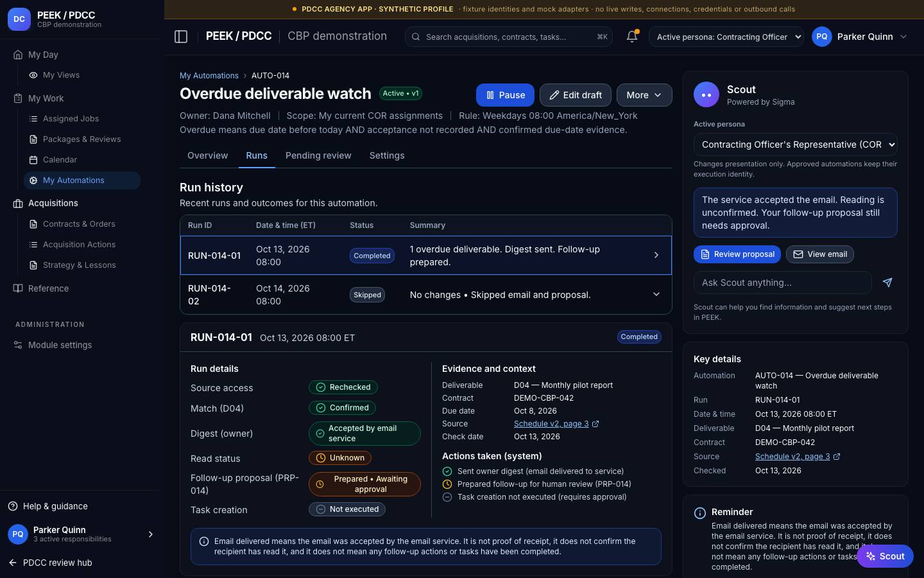
Task: Click the back arrow beside PDCC review hub
Action: point(13,563)
